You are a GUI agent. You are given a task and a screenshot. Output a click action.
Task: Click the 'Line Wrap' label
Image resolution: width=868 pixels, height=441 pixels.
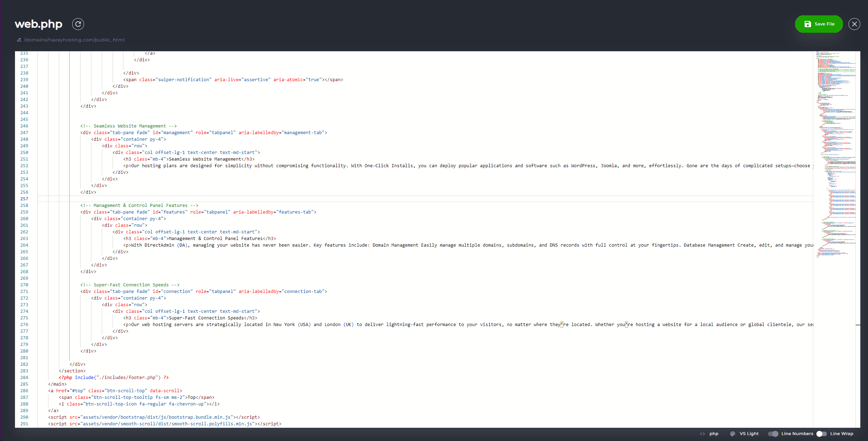coord(842,434)
